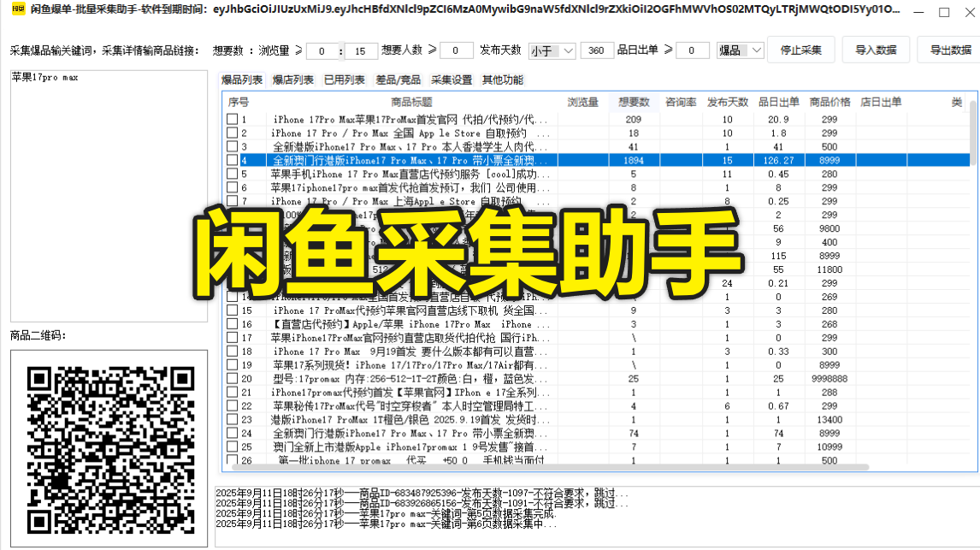Select the 其他功能 tab
This screenshot has height=550, width=980.
(x=502, y=80)
